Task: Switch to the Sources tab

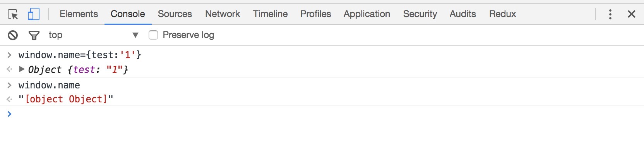Action: point(175,14)
